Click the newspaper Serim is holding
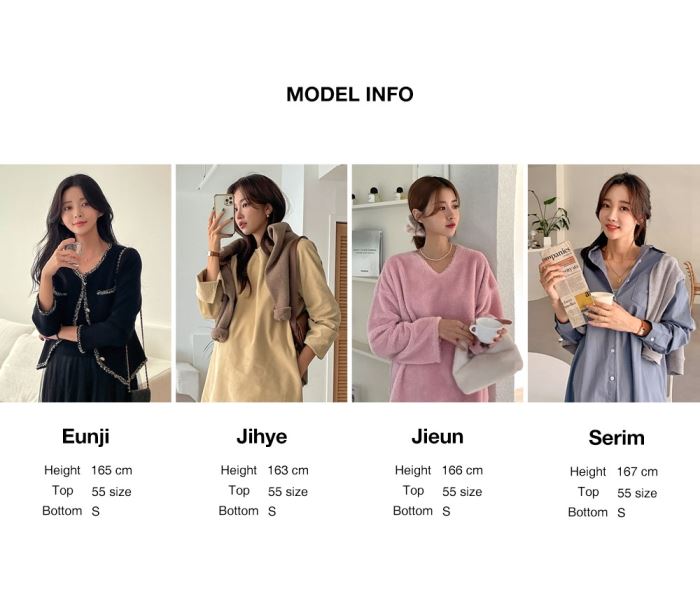 (x=564, y=284)
